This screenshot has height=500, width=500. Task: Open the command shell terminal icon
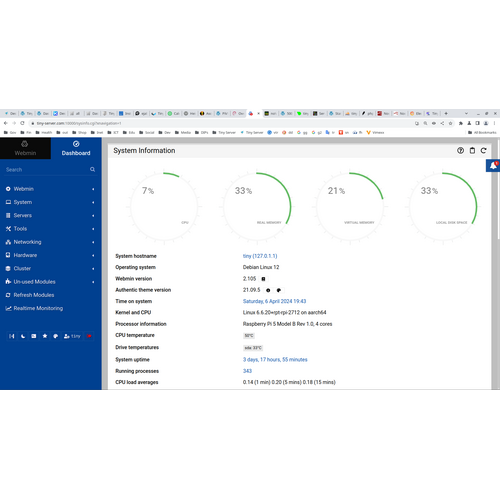(34, 336)
